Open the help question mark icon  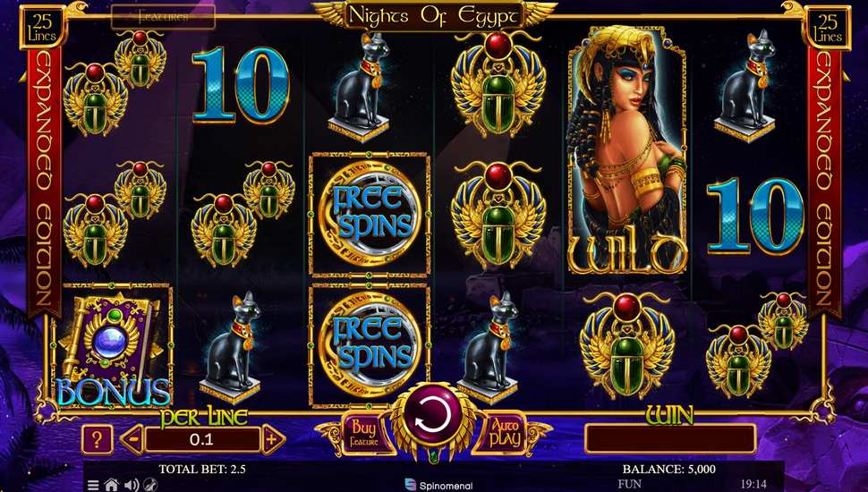pyautogui.click(x=97, y=440)
